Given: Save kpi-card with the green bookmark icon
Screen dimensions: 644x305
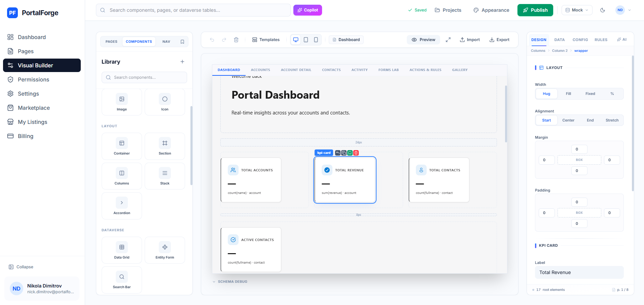Looking at the screenshot, I should 350,153.
